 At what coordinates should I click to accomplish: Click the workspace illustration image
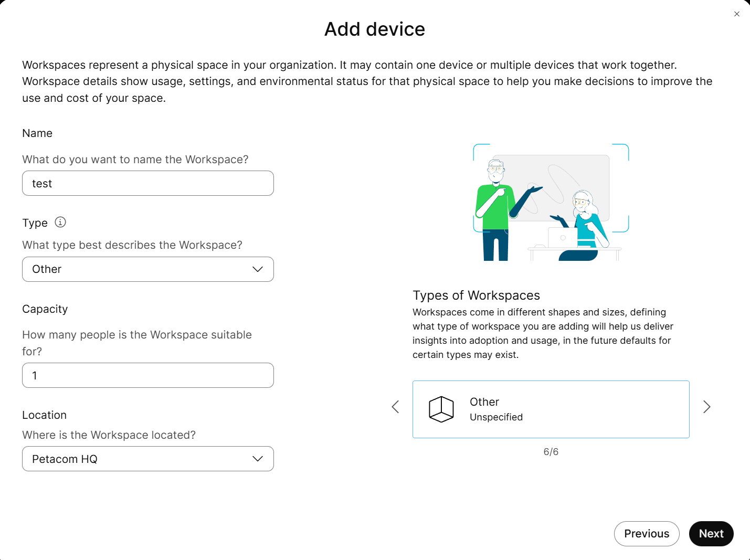pyautogui.click(x=551, y=203)
